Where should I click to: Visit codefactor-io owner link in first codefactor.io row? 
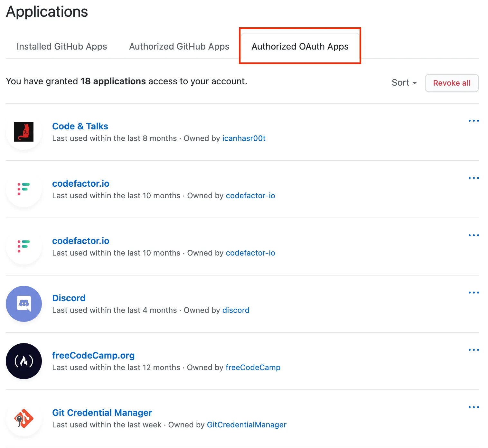coord(250,196)
